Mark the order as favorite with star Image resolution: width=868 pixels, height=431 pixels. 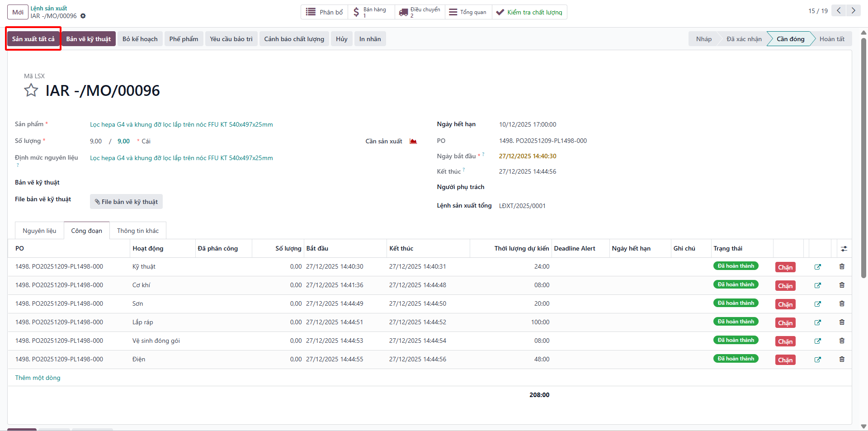(x=31, y=90)
